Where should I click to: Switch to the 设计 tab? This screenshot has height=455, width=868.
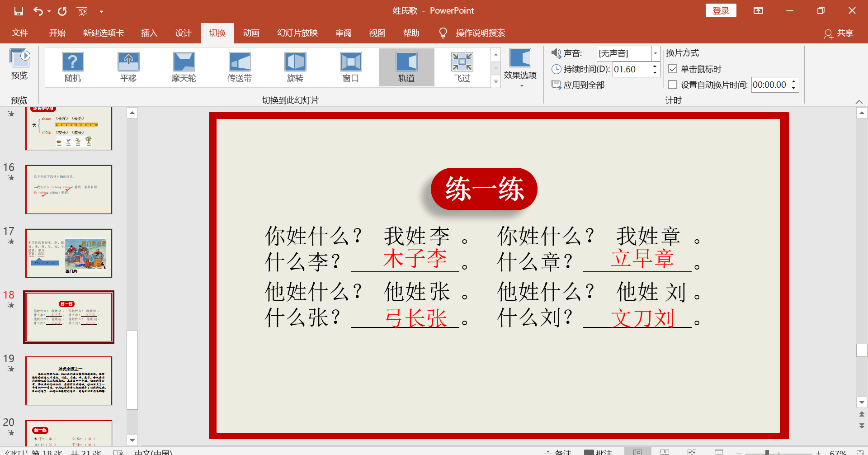tap(183, 33)
